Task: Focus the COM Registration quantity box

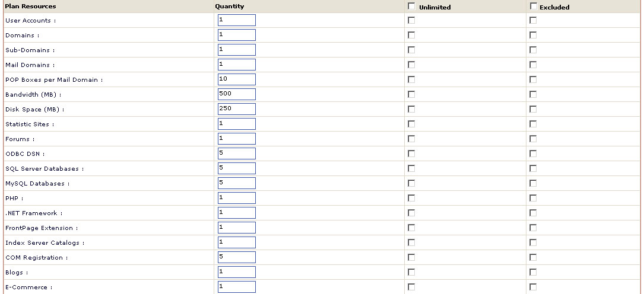Action: tap(237, 257)
